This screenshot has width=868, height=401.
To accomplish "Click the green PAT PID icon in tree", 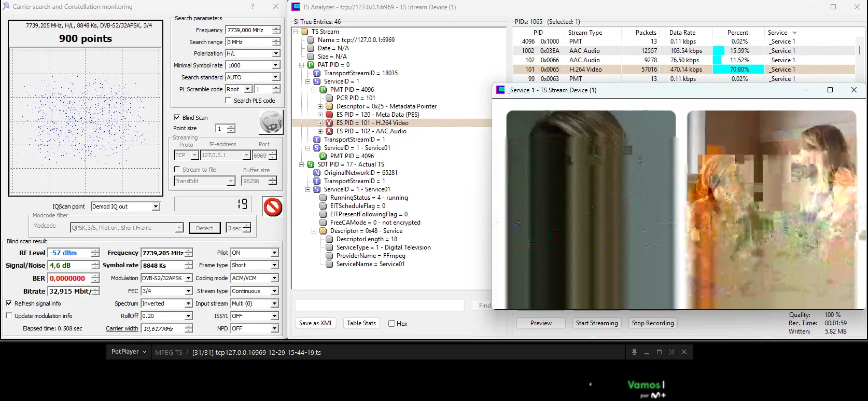I will (311, 65).
